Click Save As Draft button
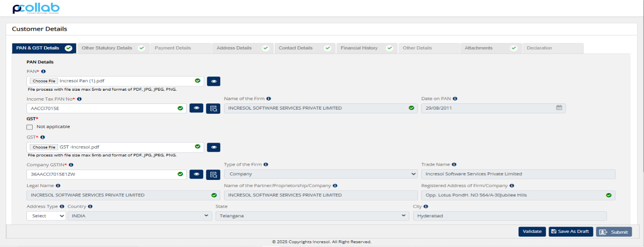The image size is (644, 247). (x=571, y=231)
